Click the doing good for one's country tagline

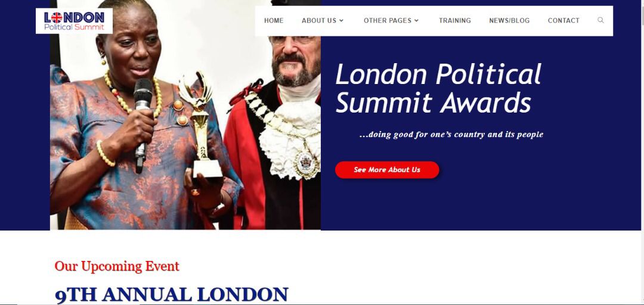pyautogui.click(x=451, y=135)
